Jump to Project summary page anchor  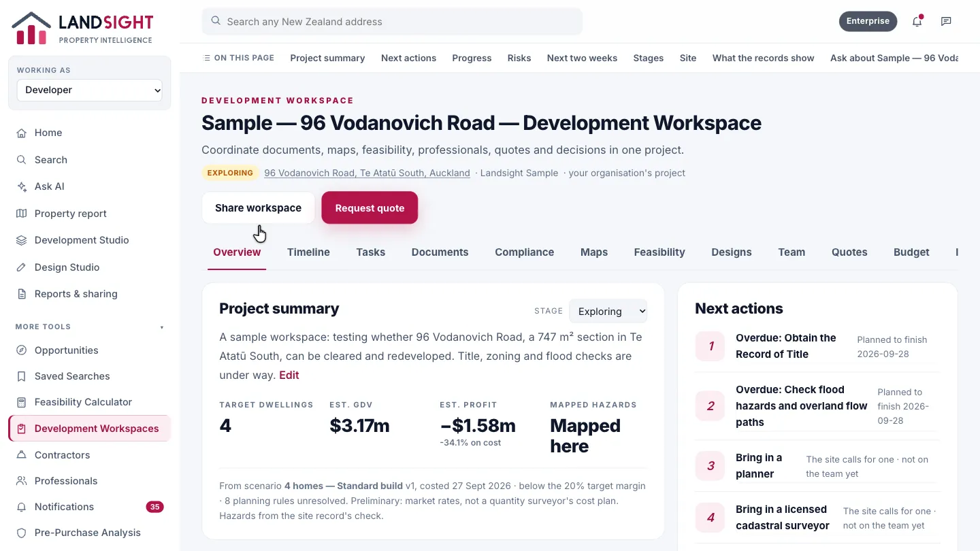pos(327,58)
